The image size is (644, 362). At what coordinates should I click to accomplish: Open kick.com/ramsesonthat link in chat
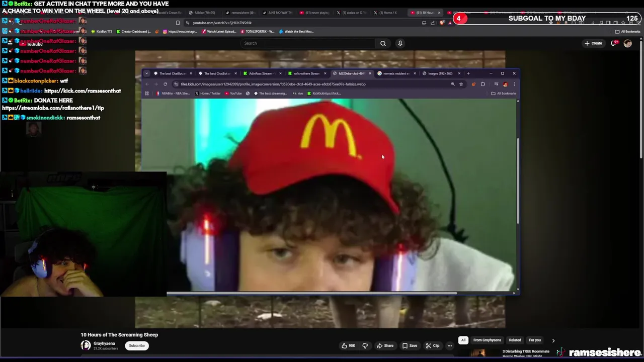(x=83, y=91)
